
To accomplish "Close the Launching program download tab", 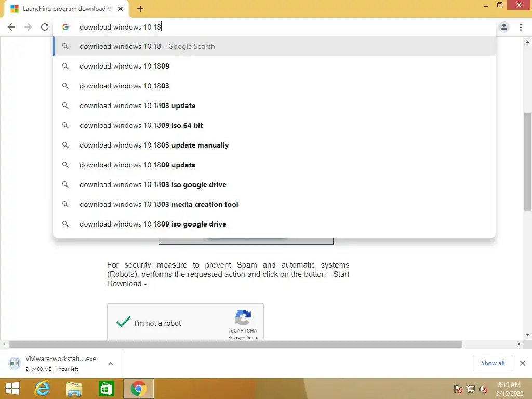I will pyautogui.click(x=121, y=9).
